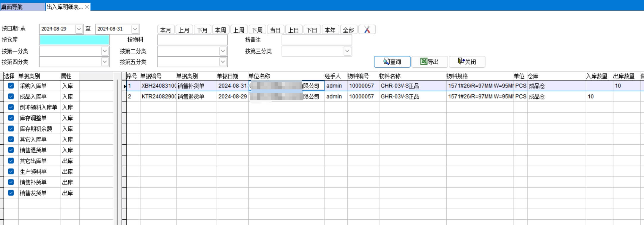
Task: Expand the 按第三分类 dropdown
Action: click(347, 51)
